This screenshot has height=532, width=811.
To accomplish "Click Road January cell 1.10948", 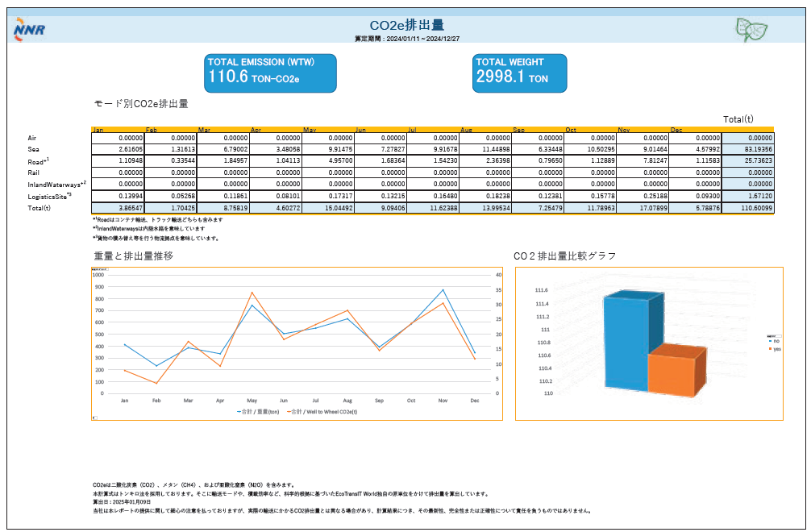I will (x=118, y=160).
